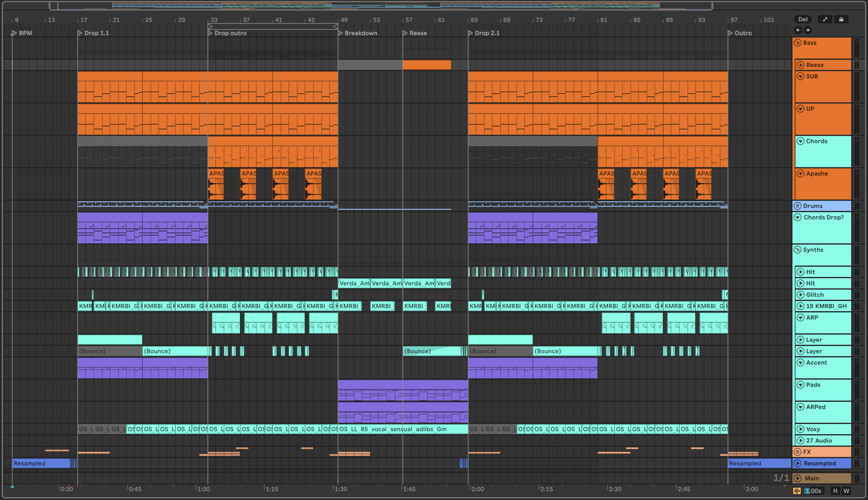868x500 pixels.
Task: Select the Chords Drop? track title
Action: [823, 217]
